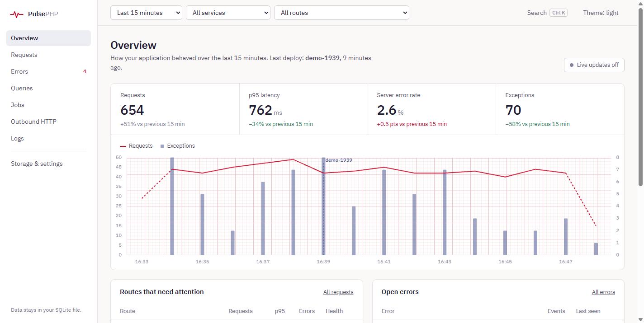Image resolution: width=644 pixels, height=323 pixels.
Task: Click the exception bar above 16:43
Action: point(445,212)
